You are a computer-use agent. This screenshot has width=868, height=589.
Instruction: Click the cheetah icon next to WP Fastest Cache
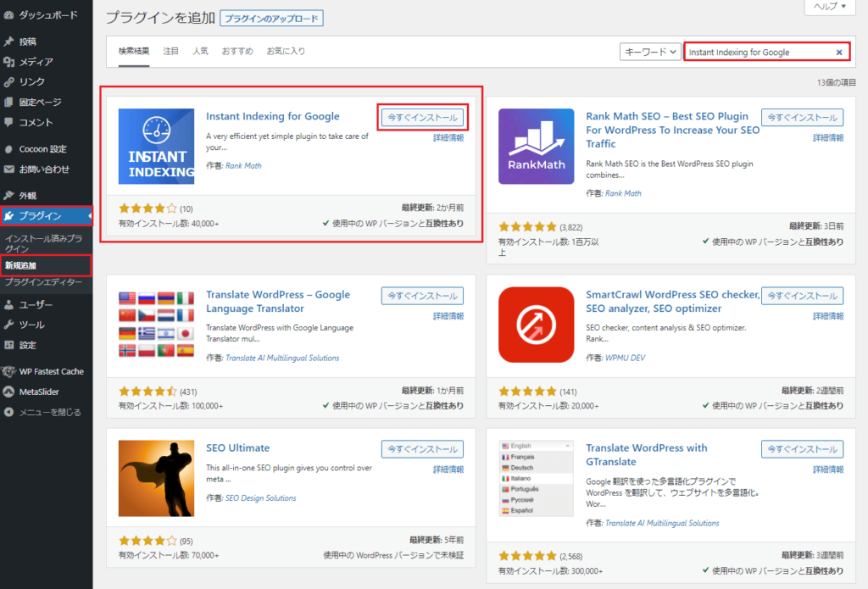click(x=8, y=371)
